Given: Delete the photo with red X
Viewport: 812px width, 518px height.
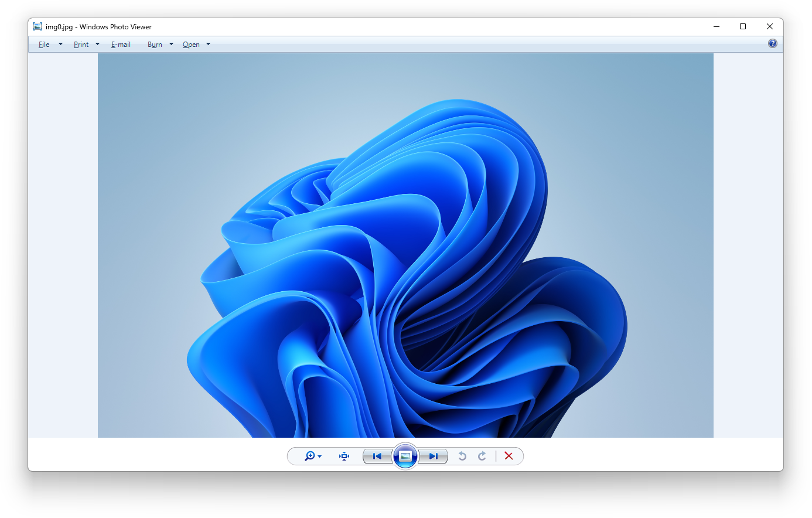Looking at the screenshot, I should 509,456.
